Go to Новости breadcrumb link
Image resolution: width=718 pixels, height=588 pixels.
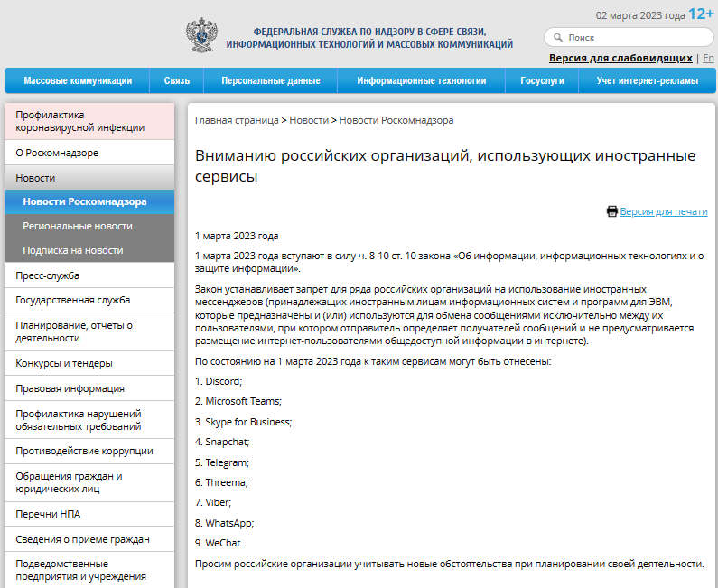(309, 120)
